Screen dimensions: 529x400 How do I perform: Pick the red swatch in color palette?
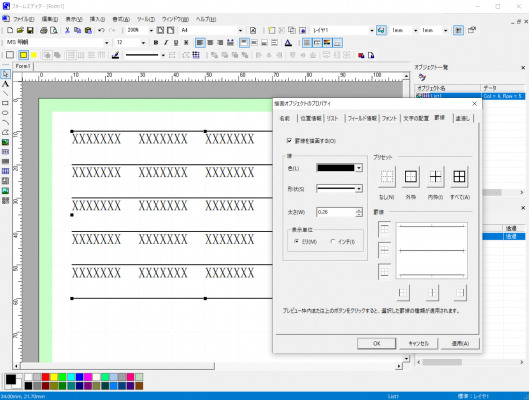click(x=46, y=377)
